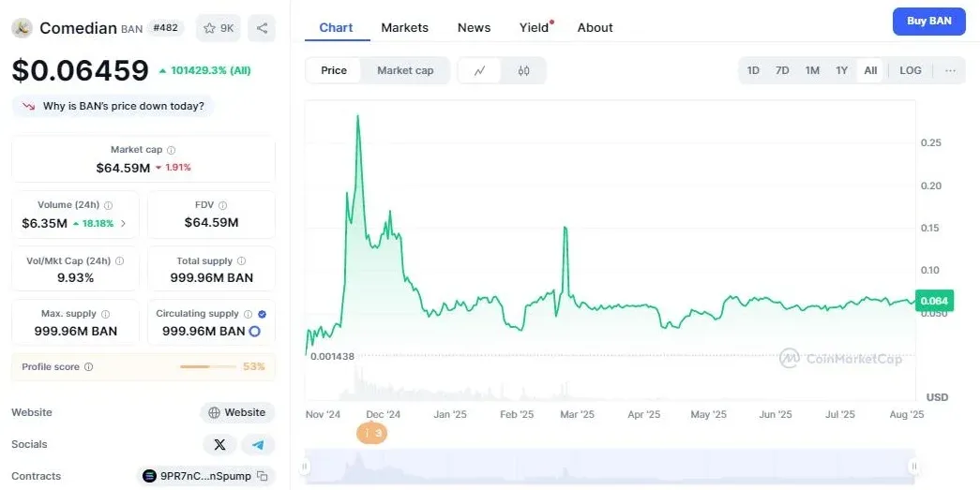The height and width of the screenshot is (490, 980).
Task: Click the Solana contract chain icon
Action: point(149,476)
